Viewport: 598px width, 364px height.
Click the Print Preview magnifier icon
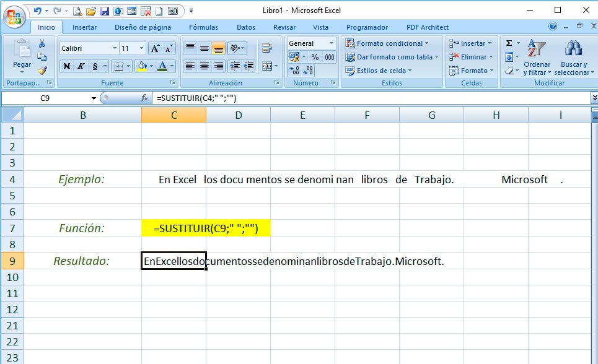point(77,11)
